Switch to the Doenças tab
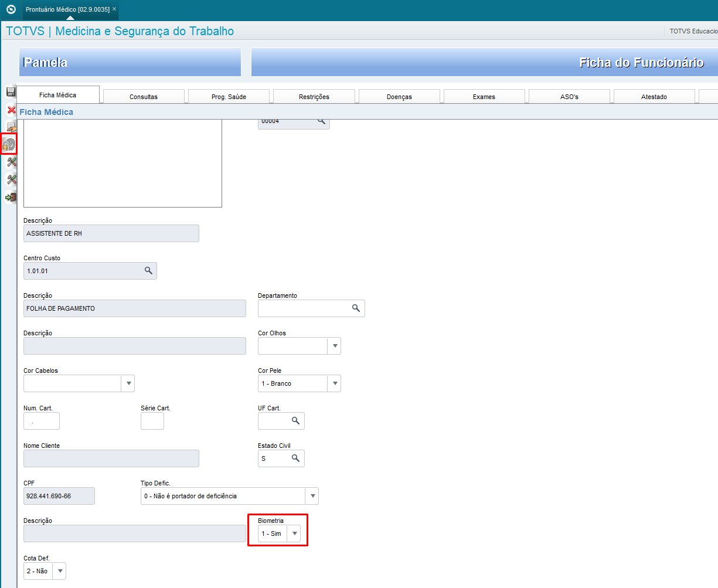 (399, 97)
